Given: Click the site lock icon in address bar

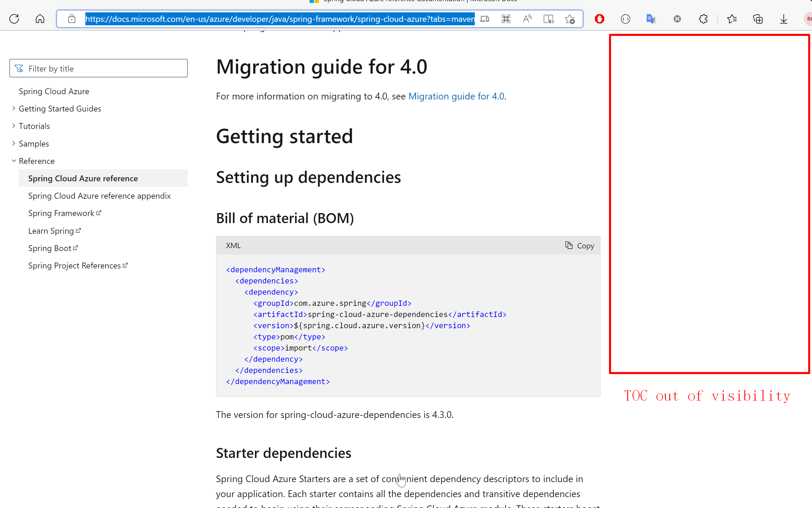Looking at the screenshot, I should [x=71, y=19].
